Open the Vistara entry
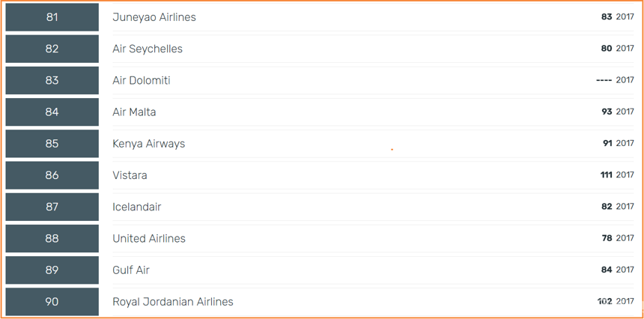 [130, 175]
